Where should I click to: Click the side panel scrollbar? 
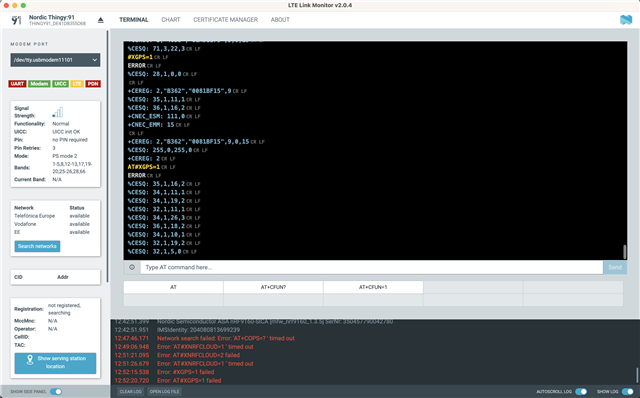(x=108, y=156)
